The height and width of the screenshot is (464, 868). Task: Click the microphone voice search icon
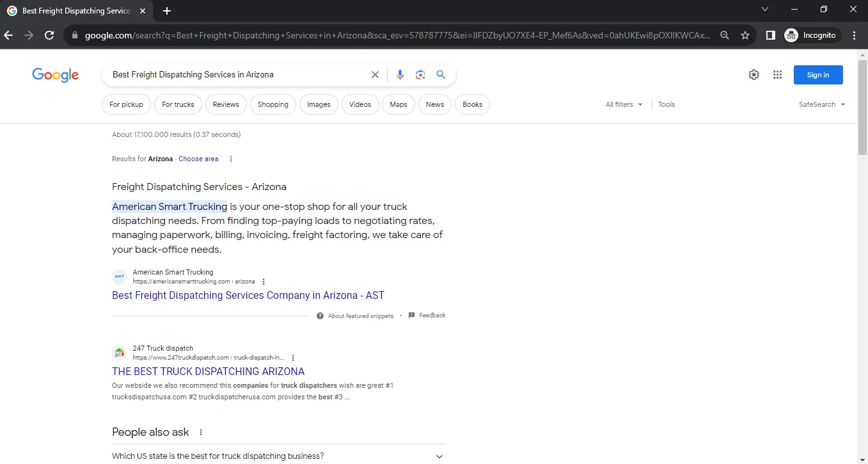[400, 75]
